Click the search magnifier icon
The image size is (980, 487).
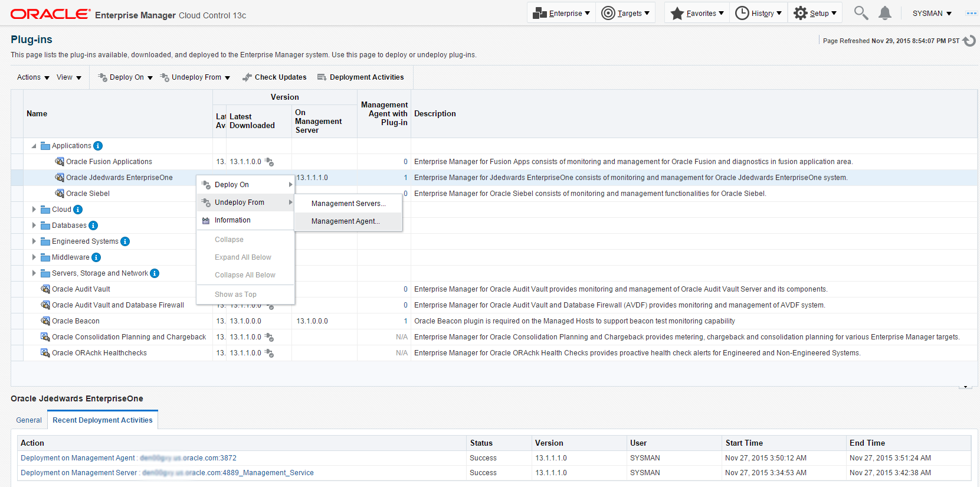point(861,13)
